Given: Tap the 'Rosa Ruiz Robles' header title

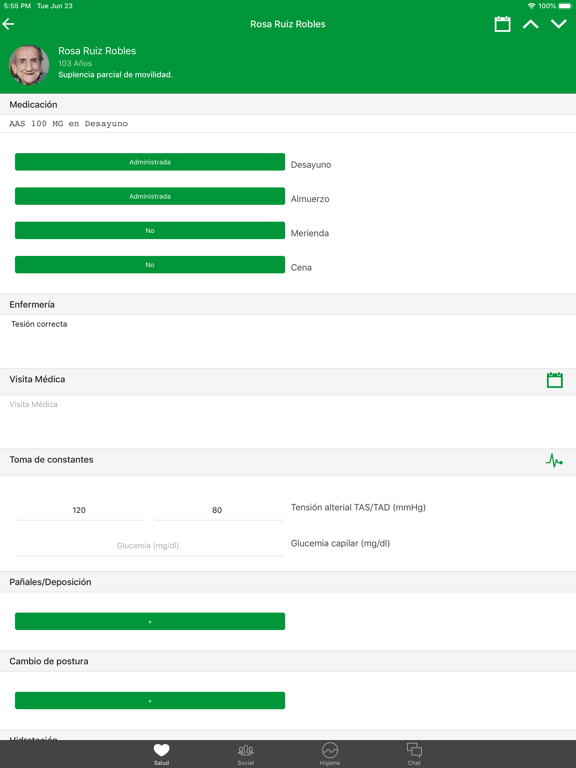Looking at the screenshot, I should click(288, 24).
